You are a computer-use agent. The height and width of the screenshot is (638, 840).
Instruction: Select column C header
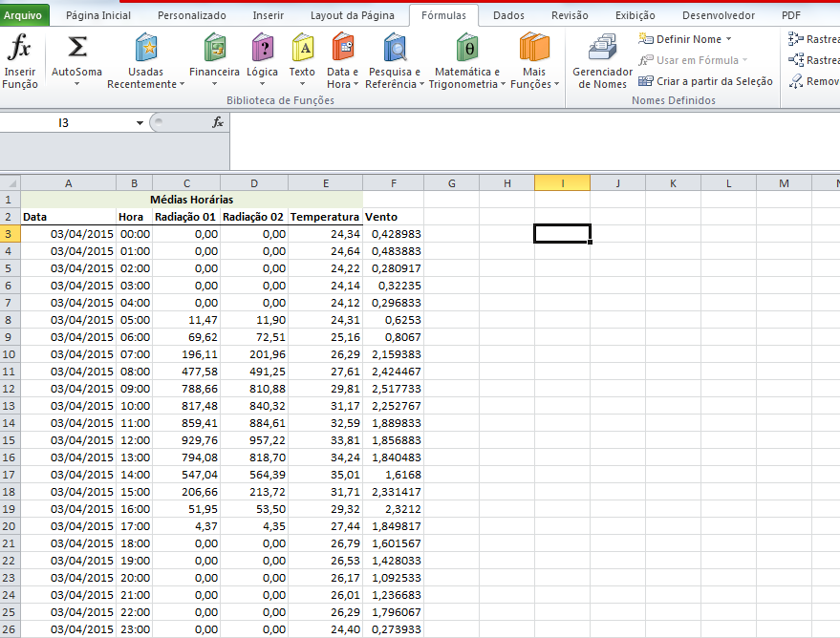coord(186,183)
